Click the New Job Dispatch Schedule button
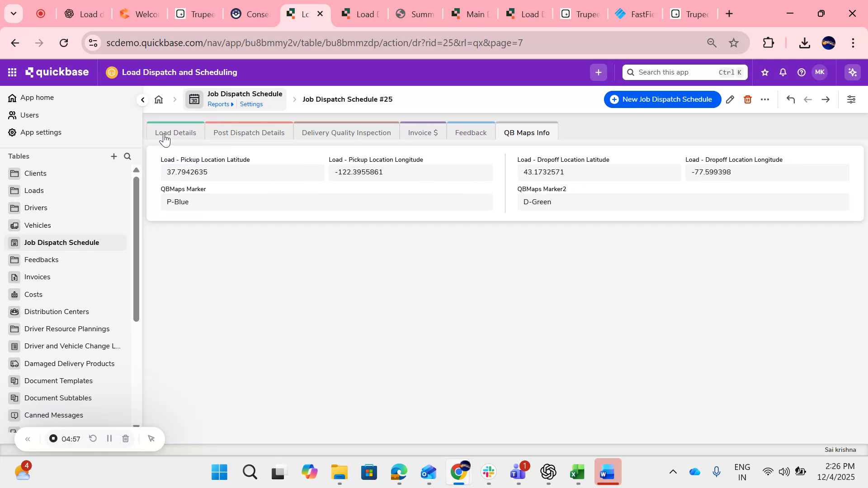The width and height of the screenshot is (868, 488). [x=661, y=99]
